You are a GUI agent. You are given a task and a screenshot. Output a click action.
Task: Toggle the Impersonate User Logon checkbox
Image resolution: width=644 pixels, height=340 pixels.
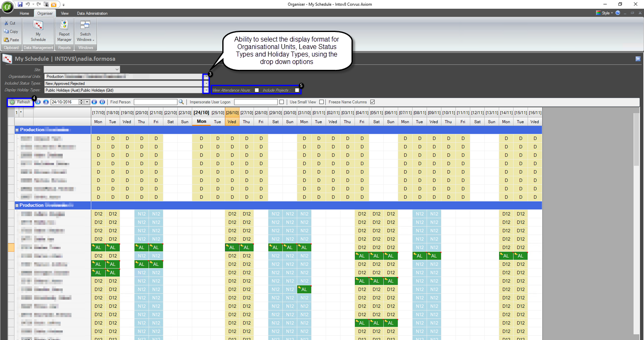pyautogui.click(x=282, y=102)
